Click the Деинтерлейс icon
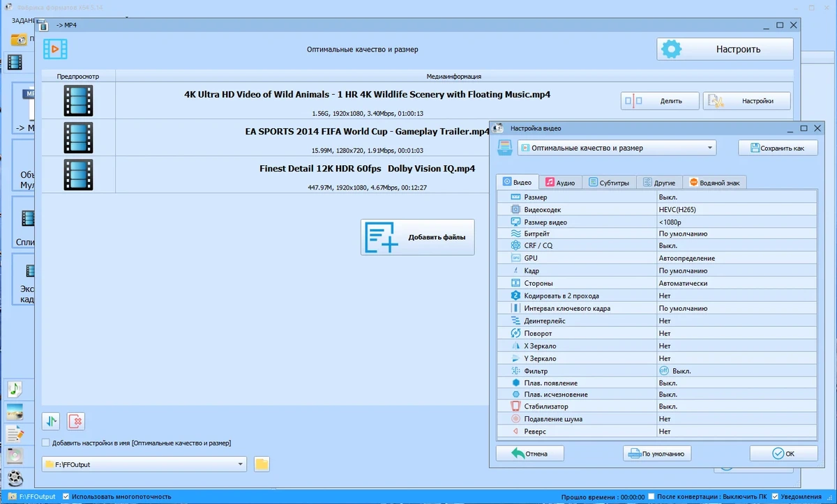Viewport: 837px width, 504px height. tap(516, 321)
